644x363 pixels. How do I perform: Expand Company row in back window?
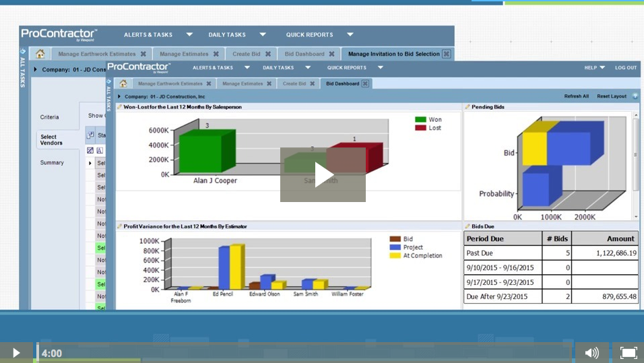[35, 69]
